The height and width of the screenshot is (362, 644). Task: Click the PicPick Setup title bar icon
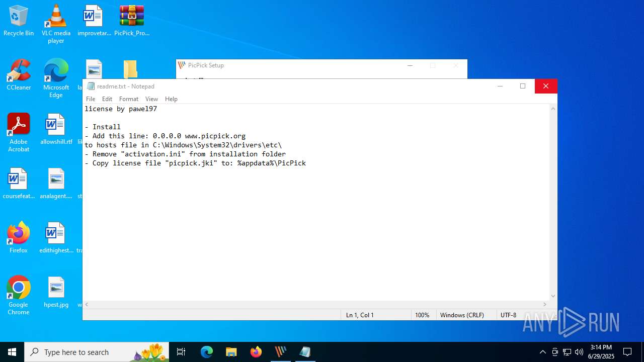[182, 65]
